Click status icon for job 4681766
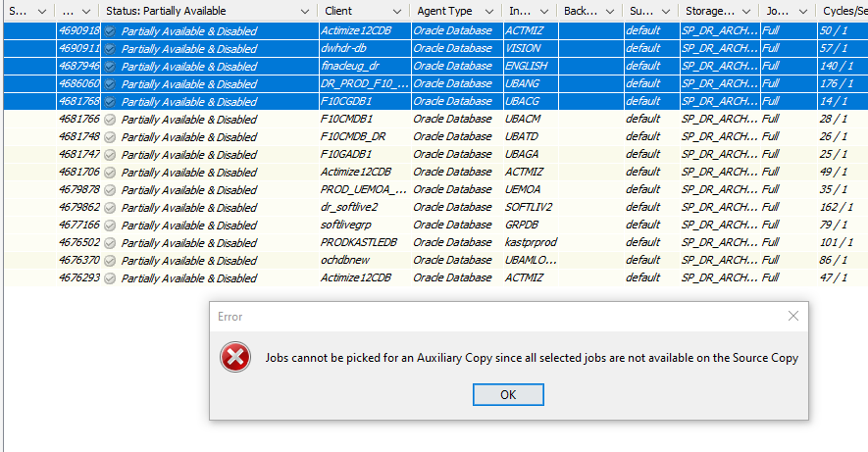The height and width of the screenshot is (452, 868). click(x=110, y=120)
